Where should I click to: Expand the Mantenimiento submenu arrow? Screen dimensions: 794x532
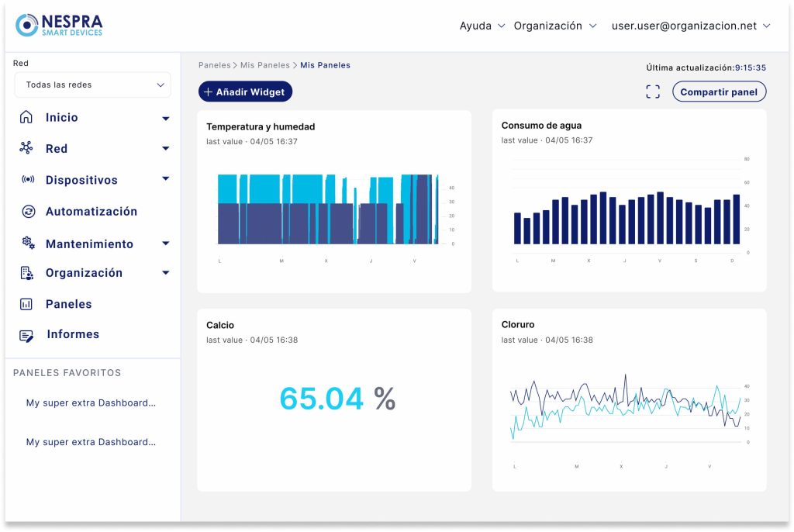[166, 244]
